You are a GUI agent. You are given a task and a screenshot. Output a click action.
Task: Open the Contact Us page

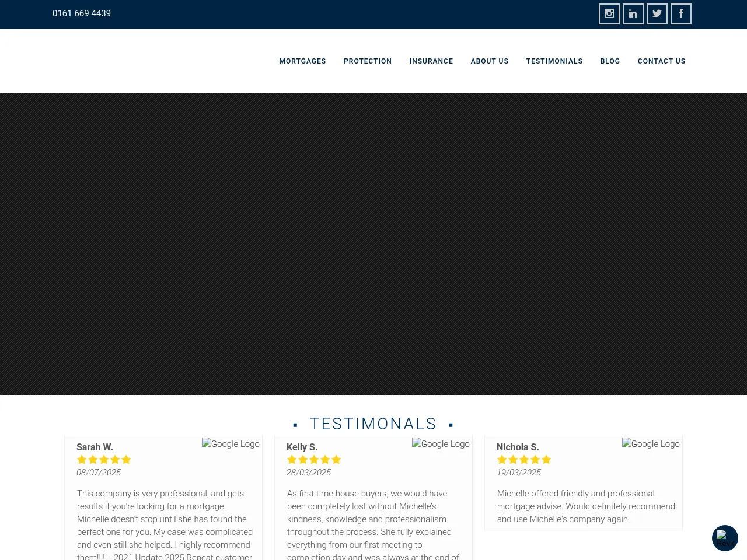[662, 61]
